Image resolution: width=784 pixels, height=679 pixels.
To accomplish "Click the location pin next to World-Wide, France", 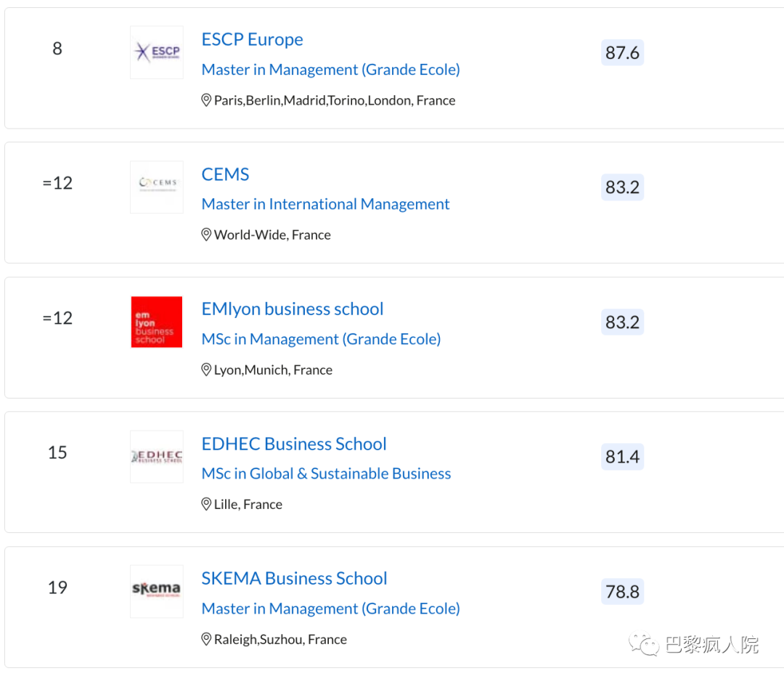I will pos(206,235).
